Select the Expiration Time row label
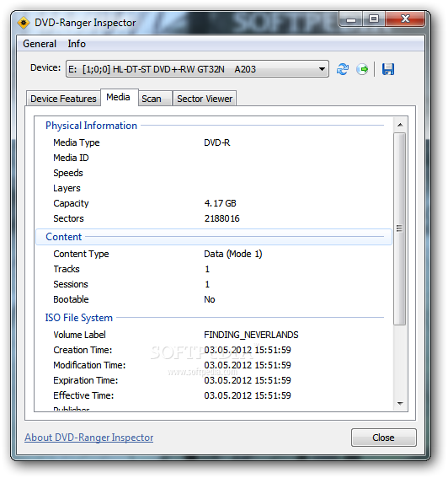 pos(86,381)
